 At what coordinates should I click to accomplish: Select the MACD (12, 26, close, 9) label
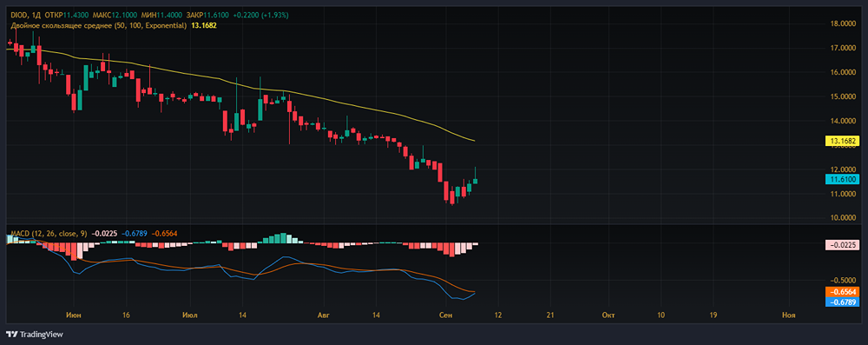click(48, 234)
